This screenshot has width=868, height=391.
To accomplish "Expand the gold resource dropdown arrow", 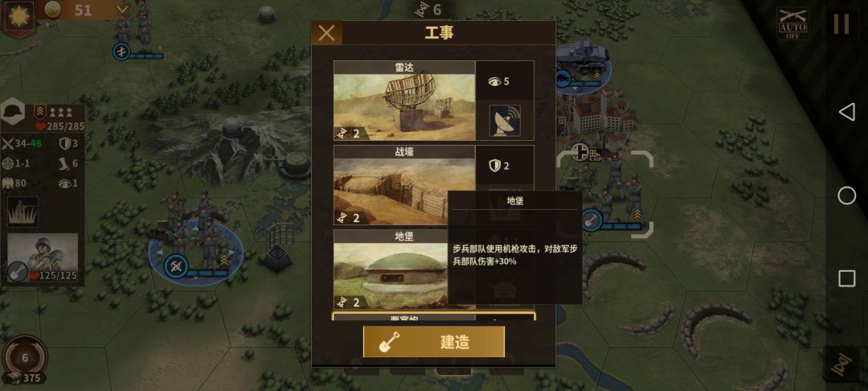I will (x=122, y=10).
